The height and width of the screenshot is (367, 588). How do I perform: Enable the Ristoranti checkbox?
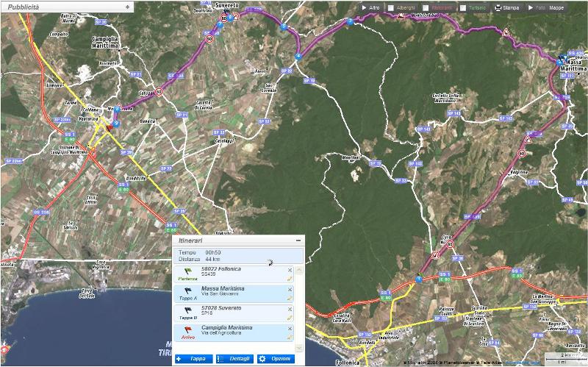pos(426,8)
